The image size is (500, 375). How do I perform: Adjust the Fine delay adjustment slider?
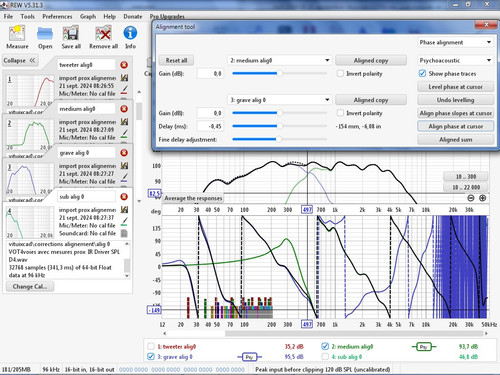(x=279, y=139)
